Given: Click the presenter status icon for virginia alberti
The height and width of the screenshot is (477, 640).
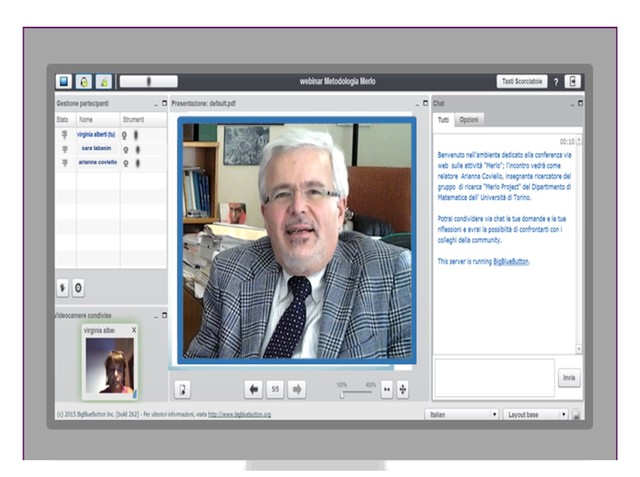Looking at the screenshot, I should (x=64, y=135).
